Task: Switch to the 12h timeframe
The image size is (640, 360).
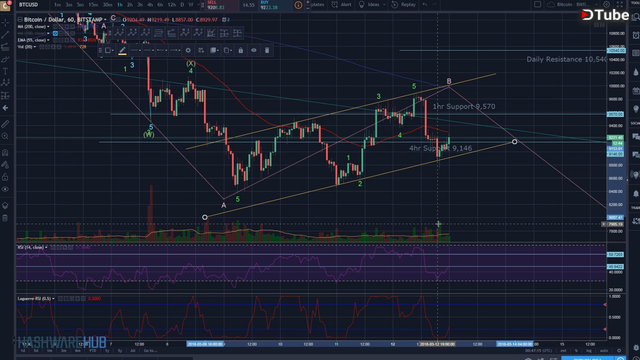Action: coord(172,5)
